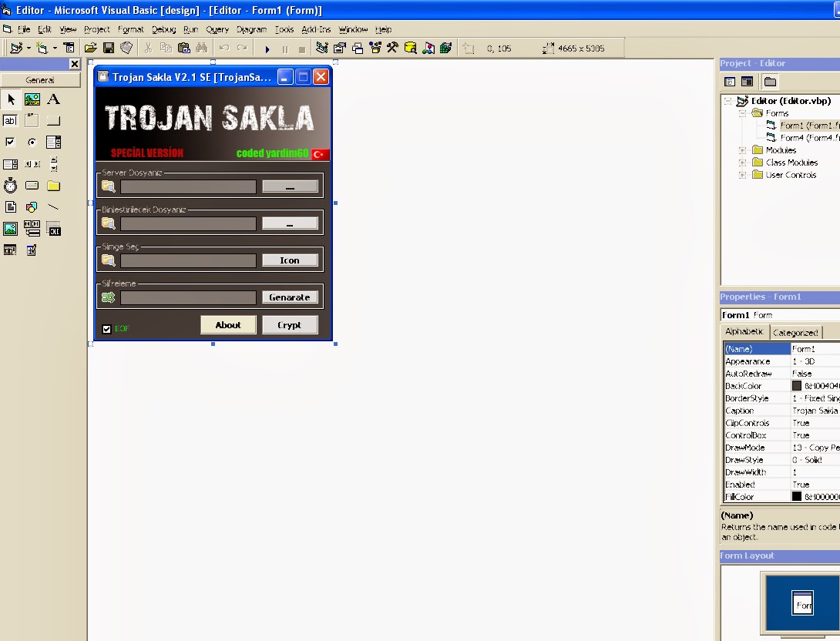Click the Add Form toolbar icon
Image resolution: width=840 pixels, height=641 pixels.
(x=42, y=49)
